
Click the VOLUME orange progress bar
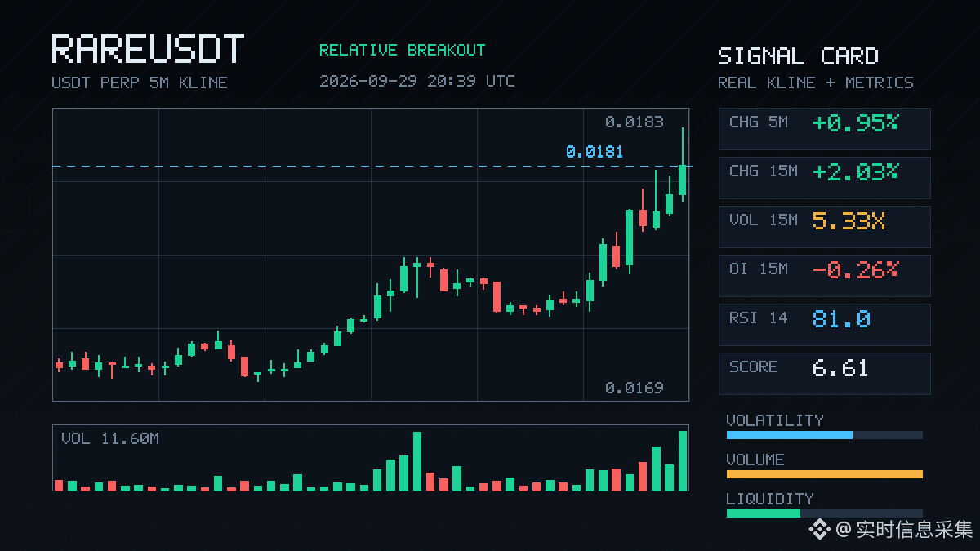(824, 474)
